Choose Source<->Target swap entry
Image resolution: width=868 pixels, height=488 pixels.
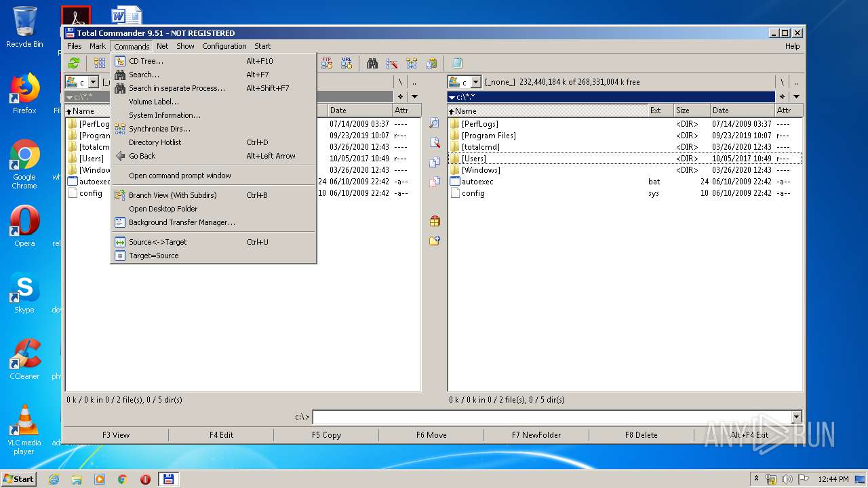tap(214, 242)
